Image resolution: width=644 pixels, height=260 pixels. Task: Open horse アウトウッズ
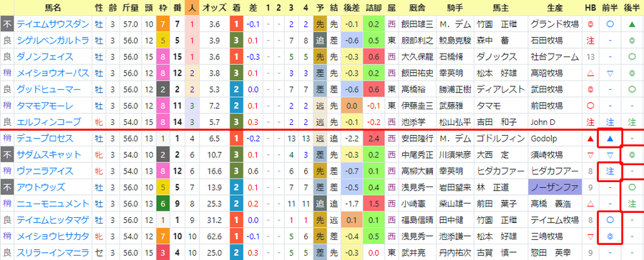(41, 187)
